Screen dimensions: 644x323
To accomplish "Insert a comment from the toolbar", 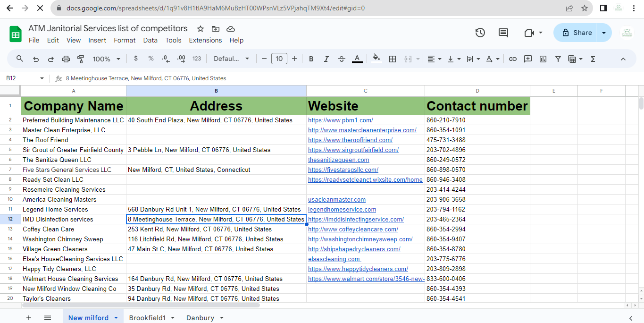I will click(528, 59).
